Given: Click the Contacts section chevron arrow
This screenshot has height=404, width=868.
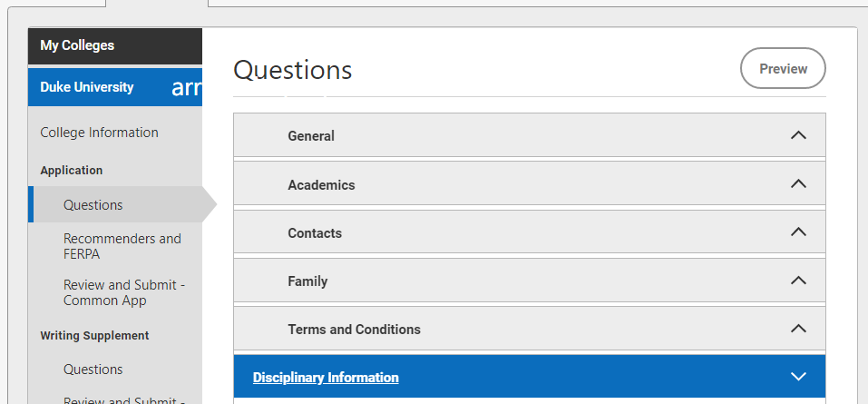Looking at the screenshot, I should point(797,232).
